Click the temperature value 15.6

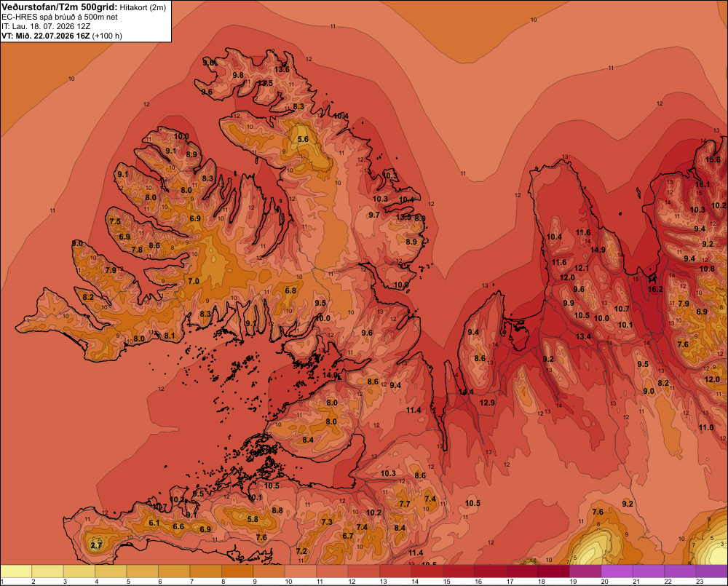[x=713, y=159]
